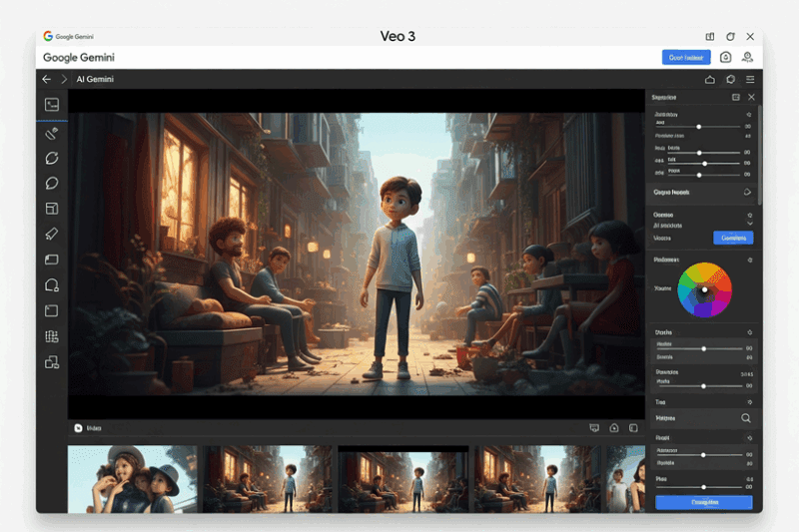Go back using the left arrow
Screen dimensions: 799x532
point(46,80)
